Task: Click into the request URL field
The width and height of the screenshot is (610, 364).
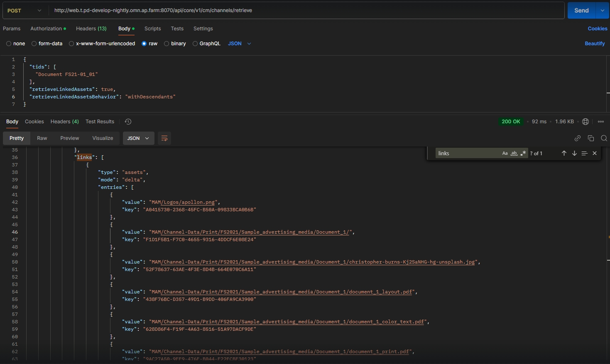Action: (x=291, y=10)
